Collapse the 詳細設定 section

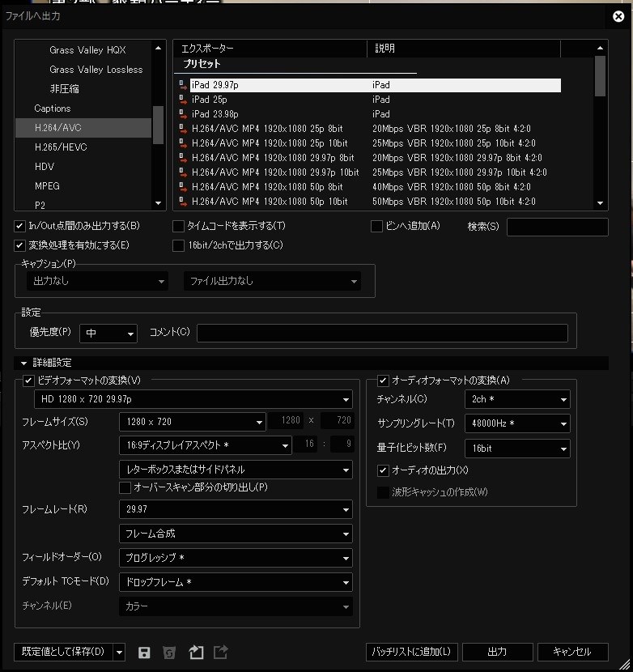pos(23,363)
